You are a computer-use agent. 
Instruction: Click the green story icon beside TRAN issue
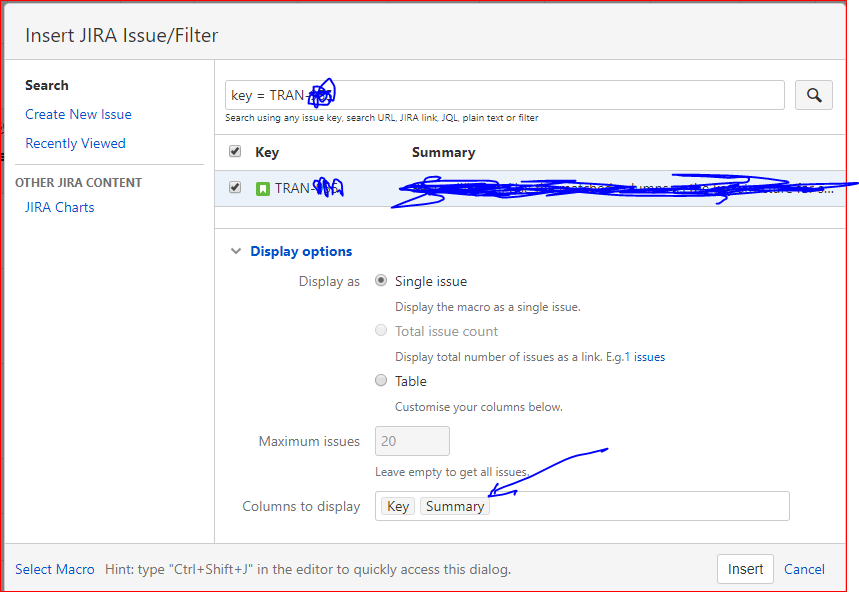(263, 189)
